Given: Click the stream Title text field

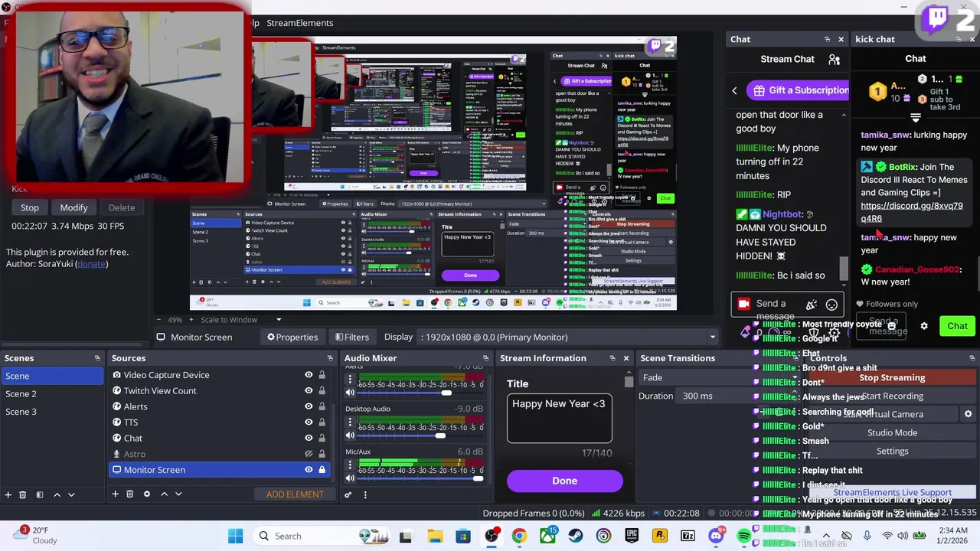Looking at the screenshot, I should click(559, 419).
